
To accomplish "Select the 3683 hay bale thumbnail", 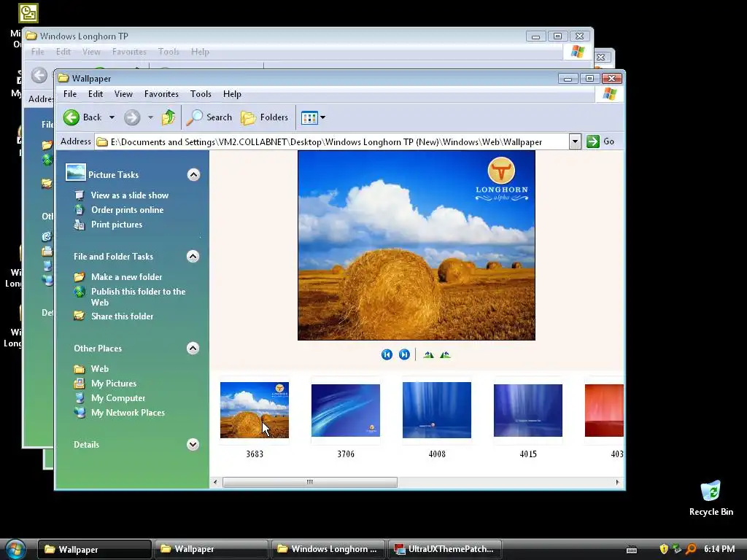I will pyautogui.click(x=255, y=410).
